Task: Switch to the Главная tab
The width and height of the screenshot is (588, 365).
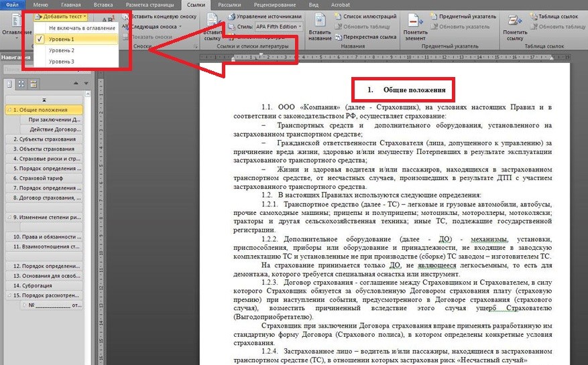Action: pyautogui.click(x=71, y=5)
